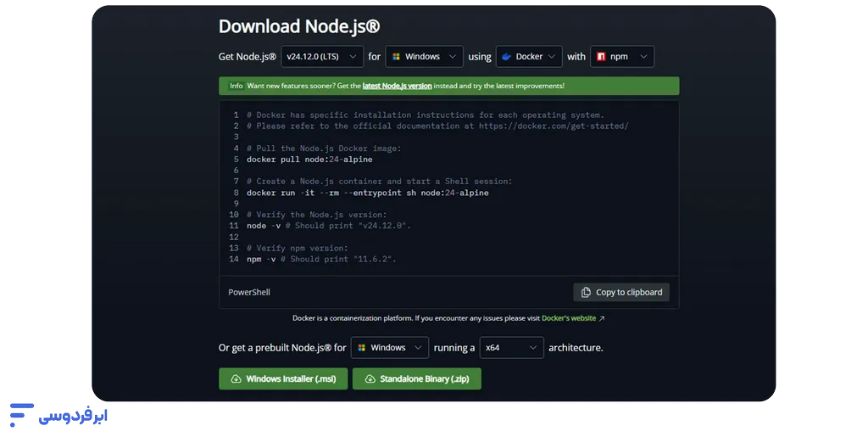Click the 'Docker has specific installation instructions' comment
The image size is (868, 437).
click(426, 115)
